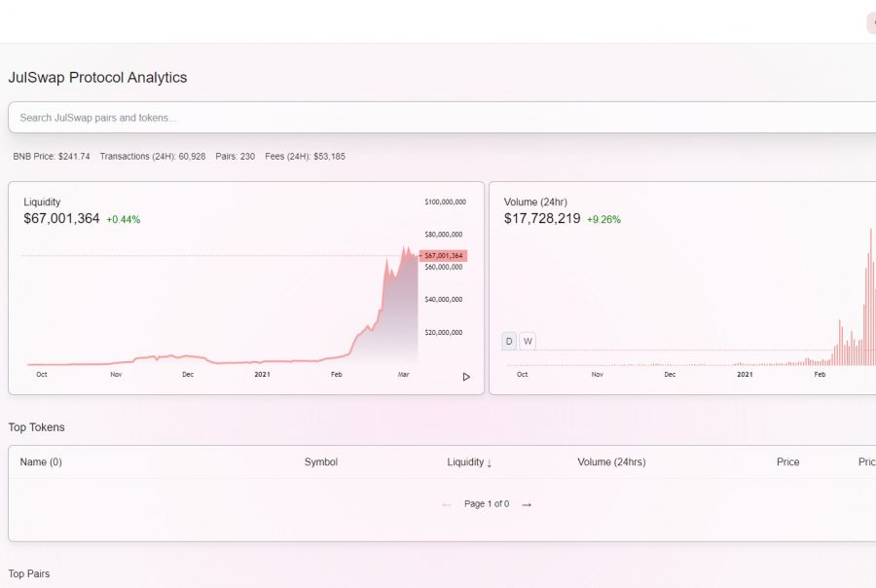This screenshot has width=876, height=588.
Task: Sort Top Tokens by Name (0) column
Action: 41,462
